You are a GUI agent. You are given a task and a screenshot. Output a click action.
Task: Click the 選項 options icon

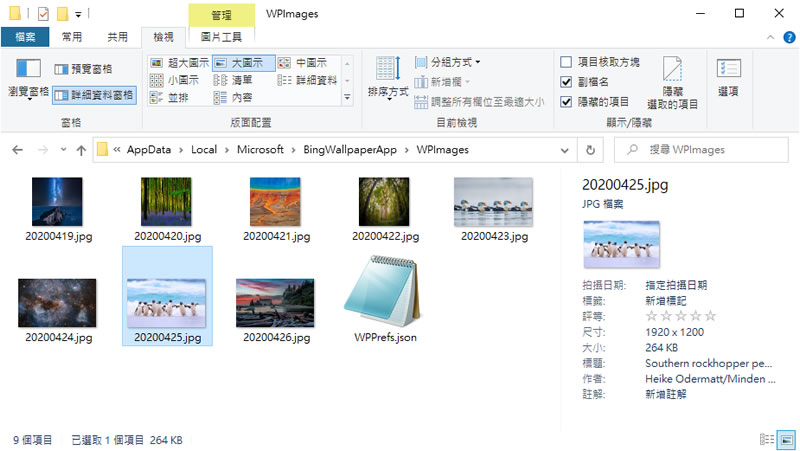(x=728, y=76)
